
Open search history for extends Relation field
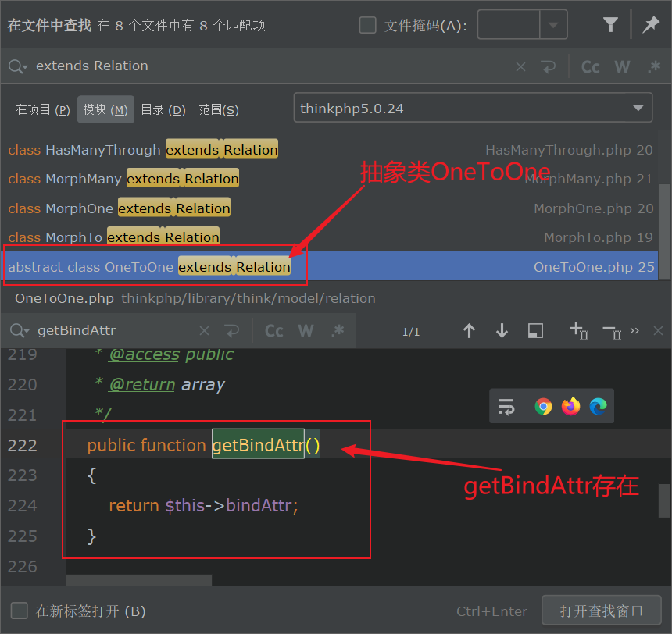(x=18, y=66)
